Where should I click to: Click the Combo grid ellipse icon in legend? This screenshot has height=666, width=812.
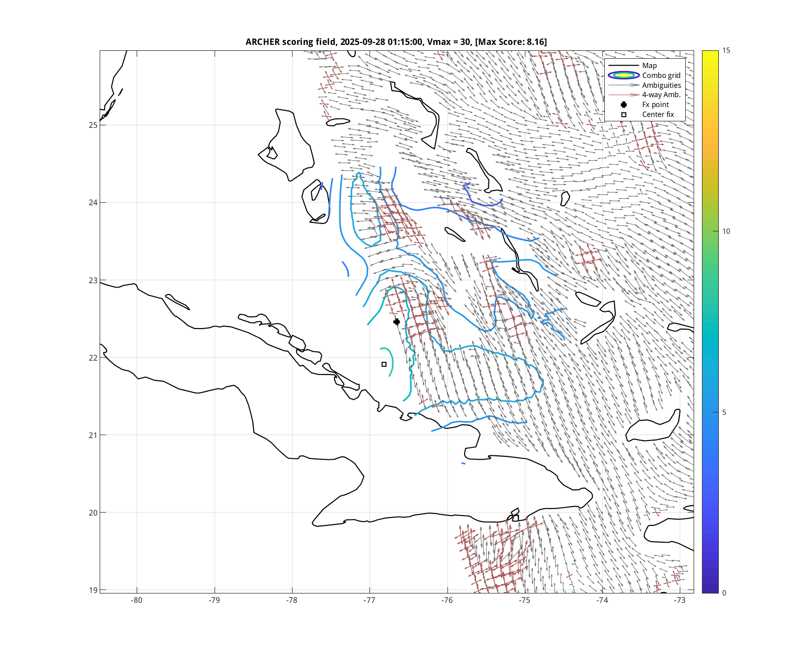[624, 75]
